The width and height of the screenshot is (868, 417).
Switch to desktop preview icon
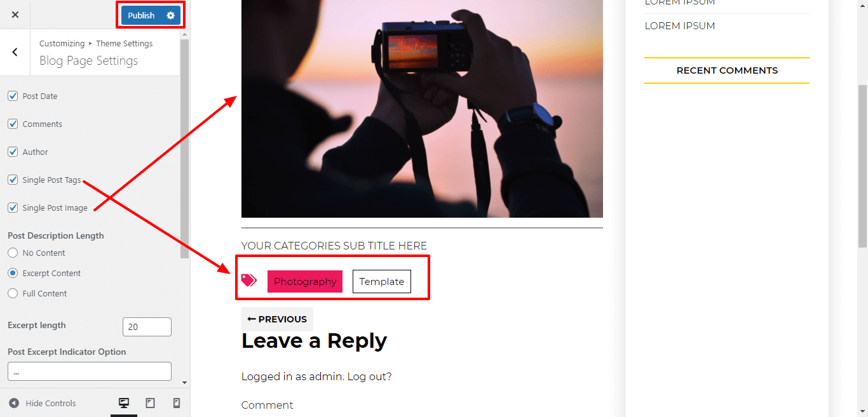pos(124,403)
